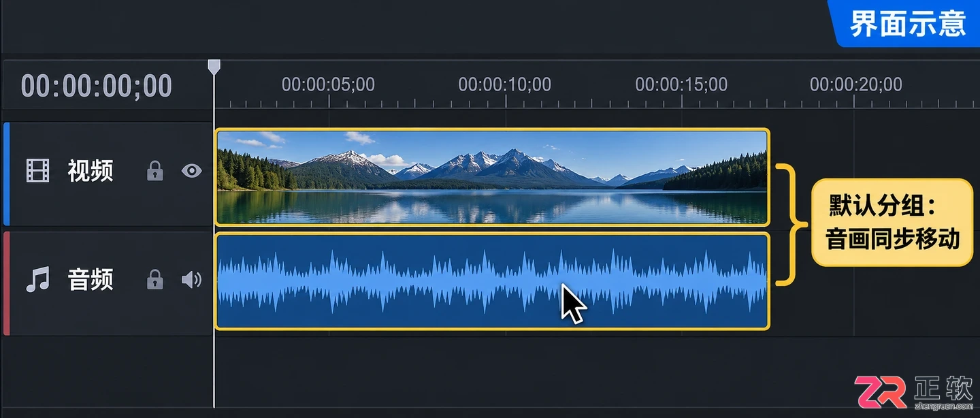Hide the 视频 track with the eye icon
The width and height of the screenshot is (980, 418).
coord(192,171)
